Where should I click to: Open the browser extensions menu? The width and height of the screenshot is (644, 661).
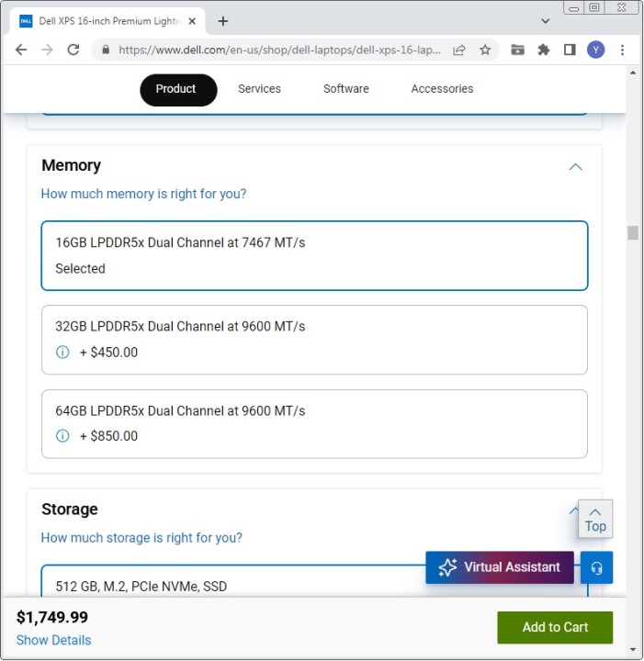click(x=544, y=50)
